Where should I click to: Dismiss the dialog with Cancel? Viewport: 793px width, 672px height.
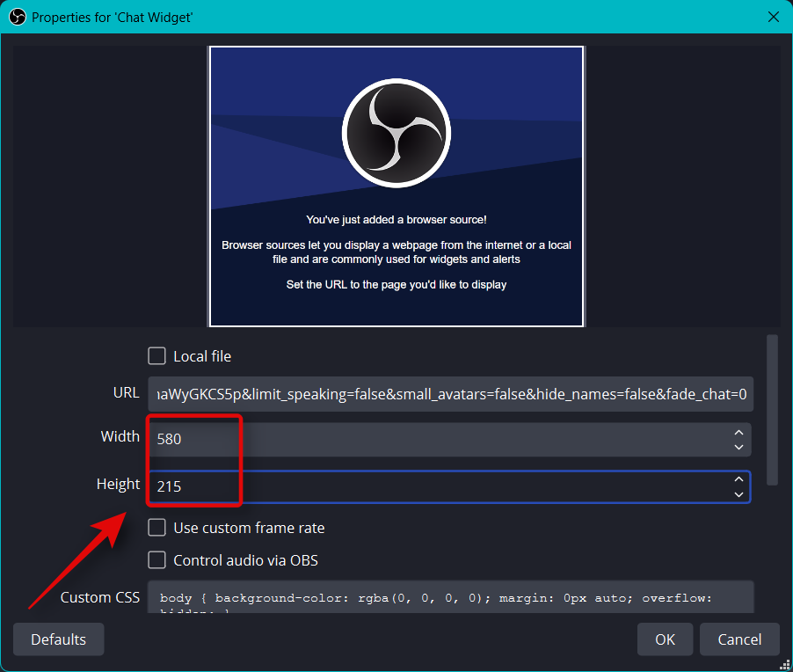(739, 639)
